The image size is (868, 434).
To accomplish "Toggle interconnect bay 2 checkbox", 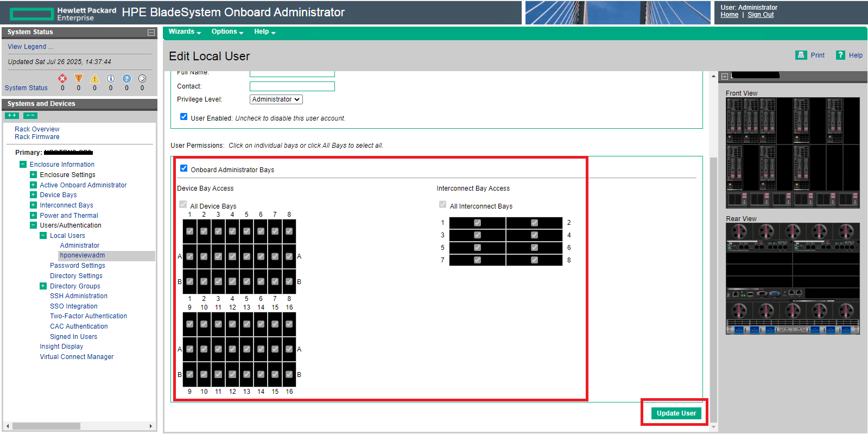I will pyautogui.click(x=535, y=223).
